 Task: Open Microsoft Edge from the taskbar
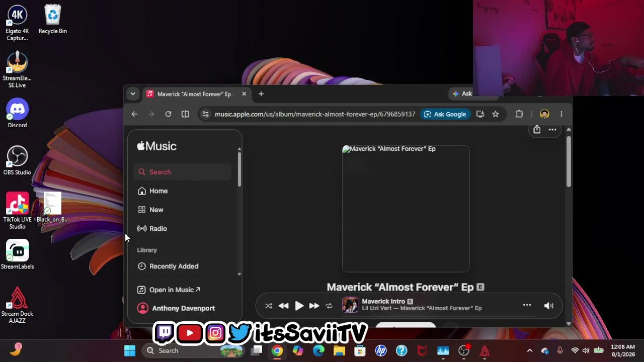point(318,350)
